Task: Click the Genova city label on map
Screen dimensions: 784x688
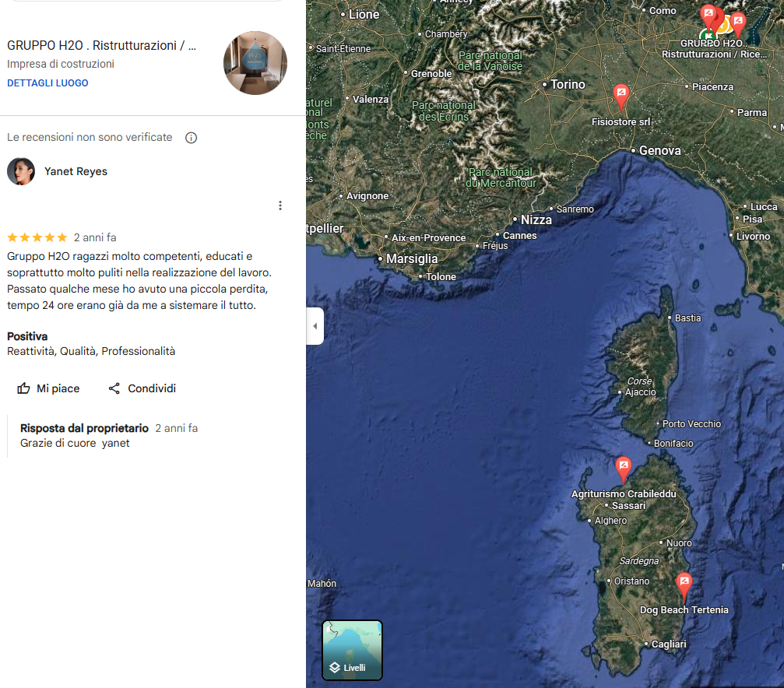Action: pos(659,150)
